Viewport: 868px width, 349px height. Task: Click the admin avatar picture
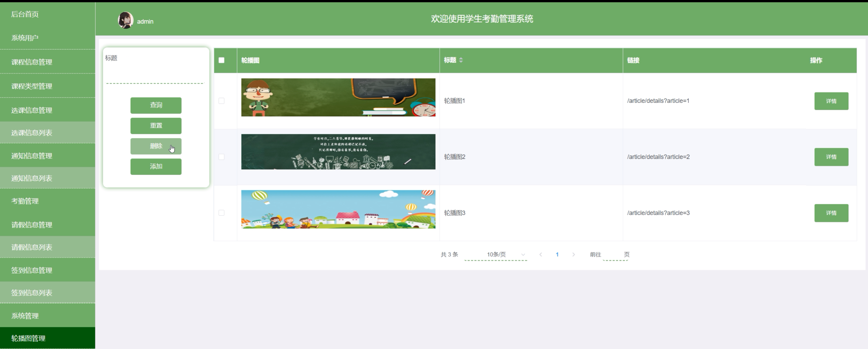pos(125,21)
